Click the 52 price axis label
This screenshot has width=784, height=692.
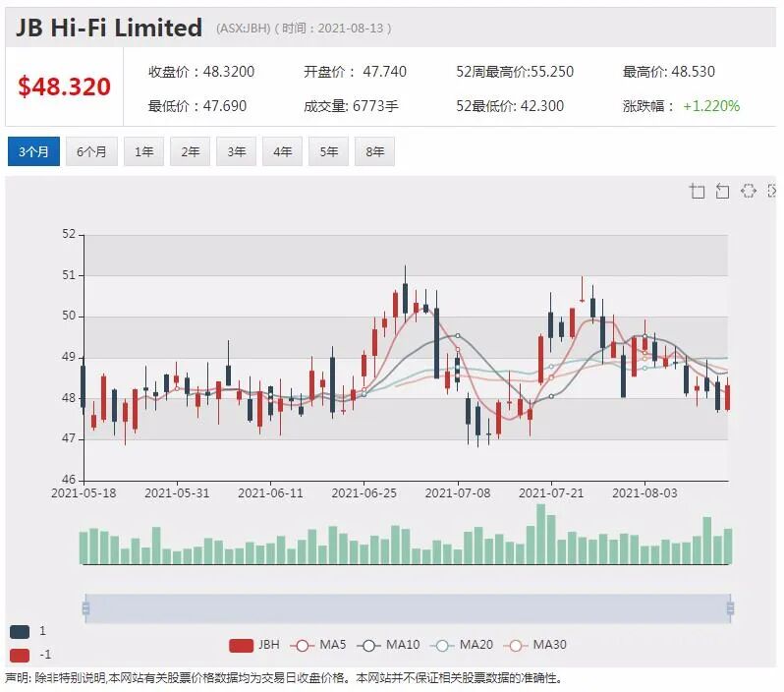click(x=69, y=234)
